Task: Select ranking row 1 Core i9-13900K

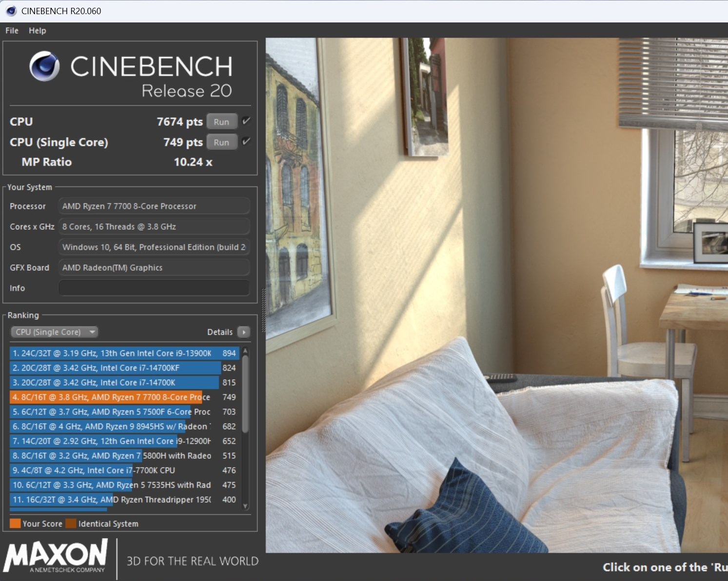Action: tap(124, 353)
